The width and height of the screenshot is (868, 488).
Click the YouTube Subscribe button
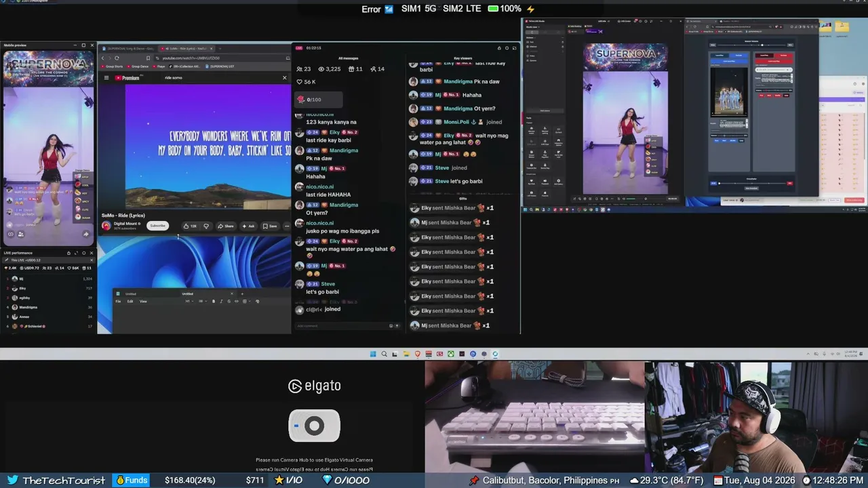(157, 226)
